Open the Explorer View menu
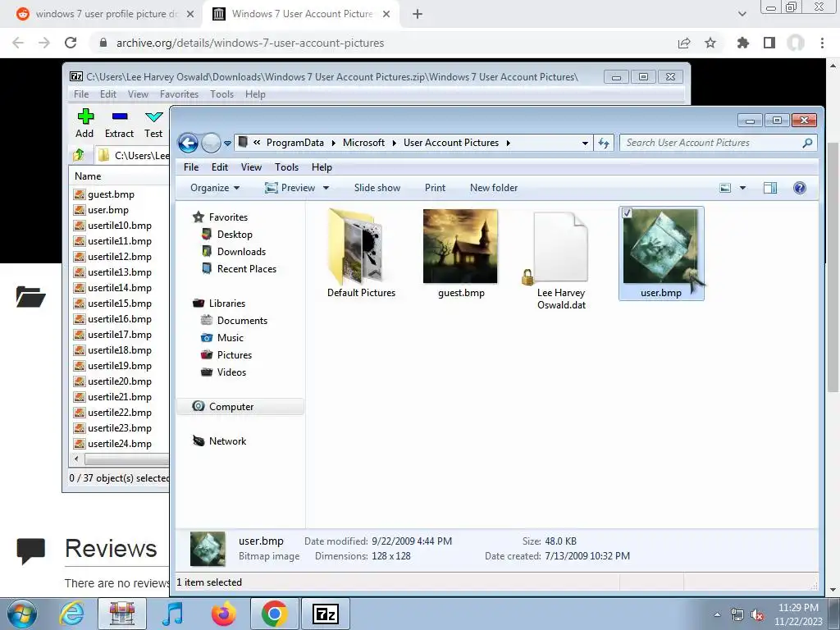Viewport: 840px width, 630px height. (251, 167)
